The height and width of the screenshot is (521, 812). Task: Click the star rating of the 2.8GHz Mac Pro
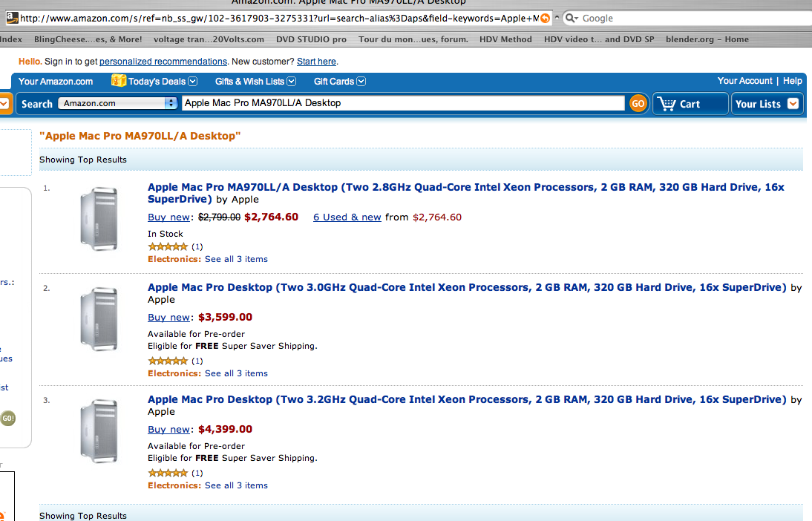(x=167, y=246)
